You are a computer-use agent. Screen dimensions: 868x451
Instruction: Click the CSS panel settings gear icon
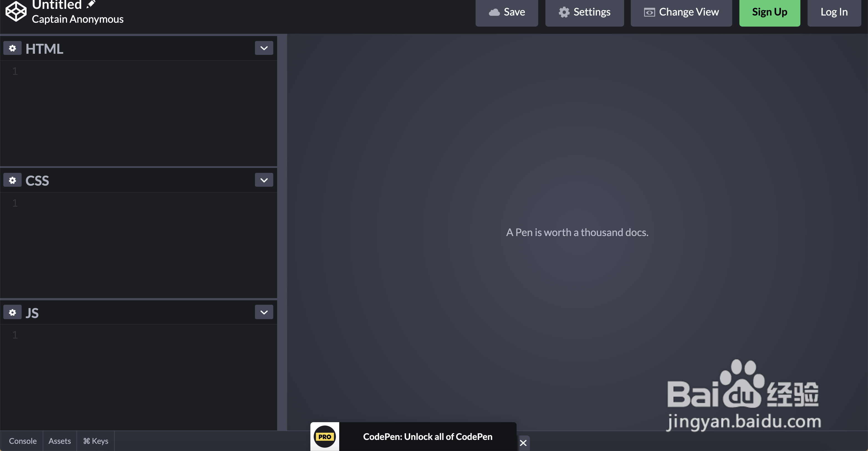pyautogui.click(x=12, y=180)
